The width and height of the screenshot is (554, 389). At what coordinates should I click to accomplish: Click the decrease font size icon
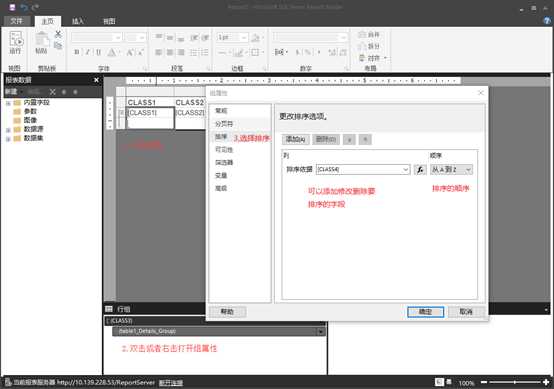(x=140, y=53)
